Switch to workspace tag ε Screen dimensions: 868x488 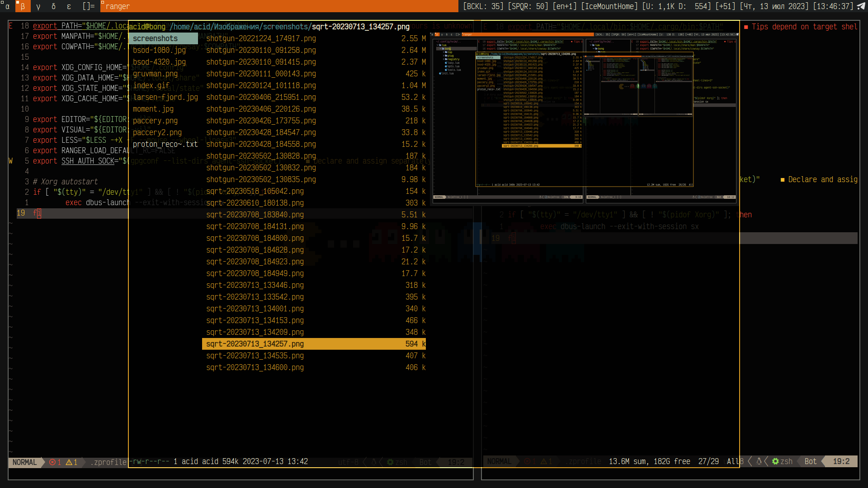tap(68, 6)
